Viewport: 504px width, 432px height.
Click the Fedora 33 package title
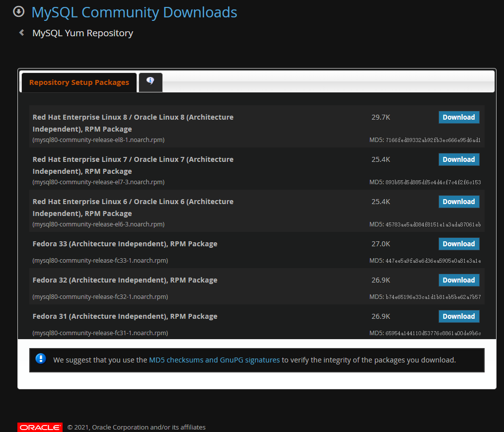[125, 244]
